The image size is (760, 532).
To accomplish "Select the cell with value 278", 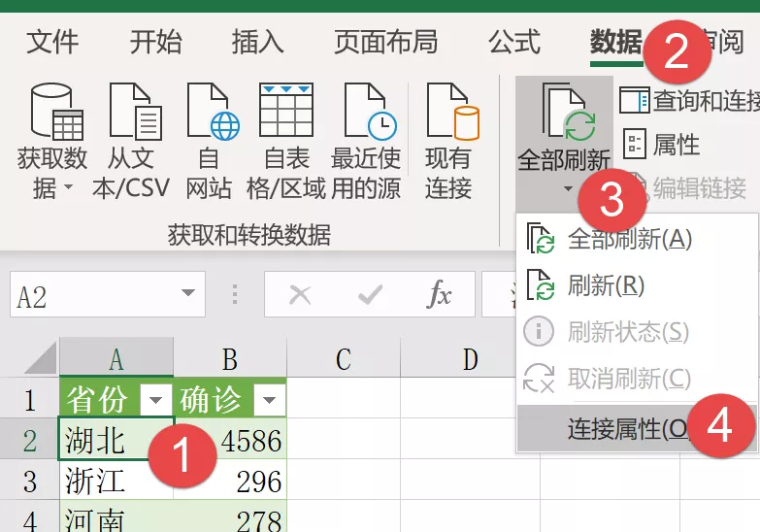I will [230, 517].
